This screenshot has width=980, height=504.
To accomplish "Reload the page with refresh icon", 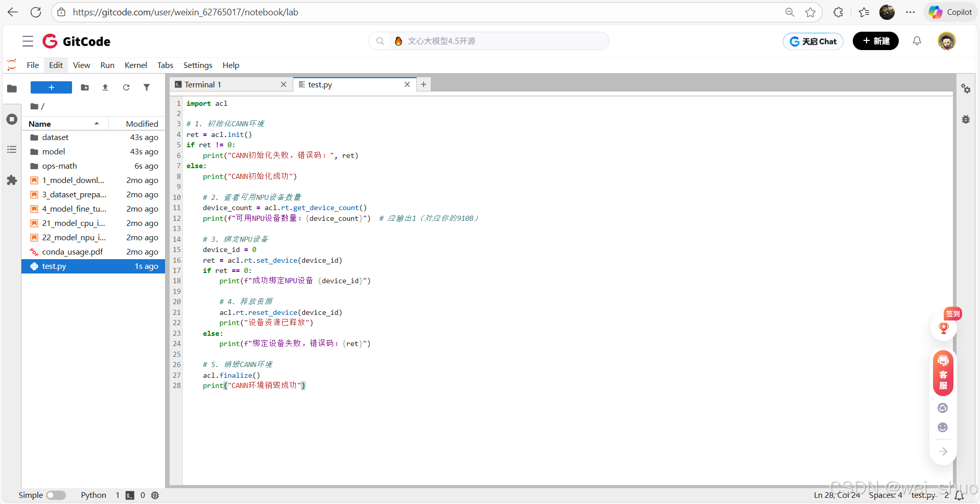I will (36, 12).
